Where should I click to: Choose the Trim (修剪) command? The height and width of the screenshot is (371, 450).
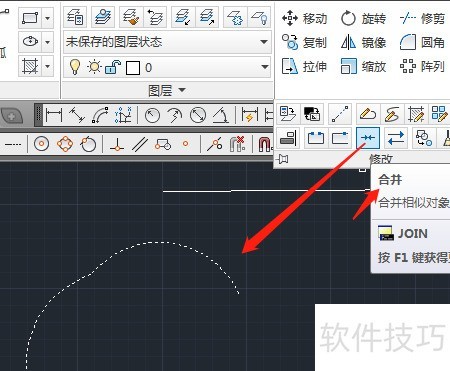point(422,18)
